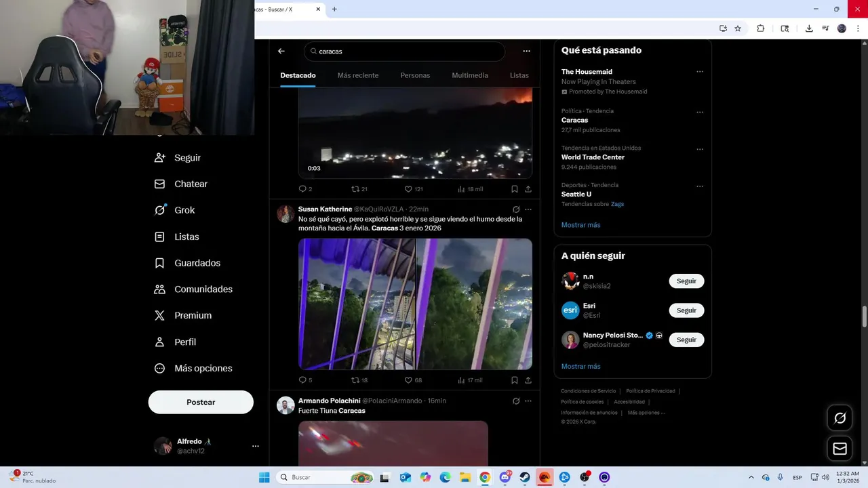
Task: Bookmark the video post with 18 mil views
Action: point(515,189)
